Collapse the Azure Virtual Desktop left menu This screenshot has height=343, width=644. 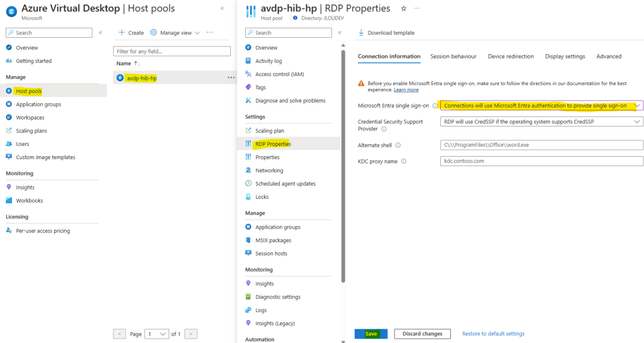[100, 33]
